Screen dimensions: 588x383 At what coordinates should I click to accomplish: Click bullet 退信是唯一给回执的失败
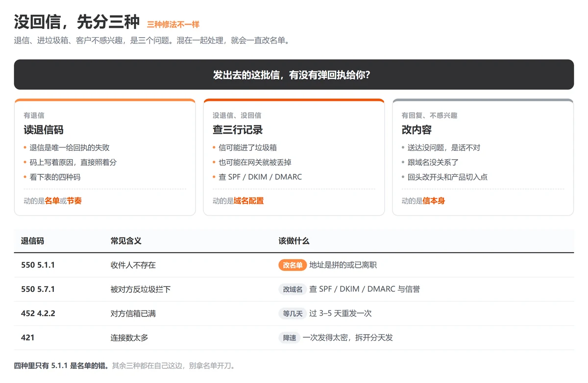click(x=70, y=147)
